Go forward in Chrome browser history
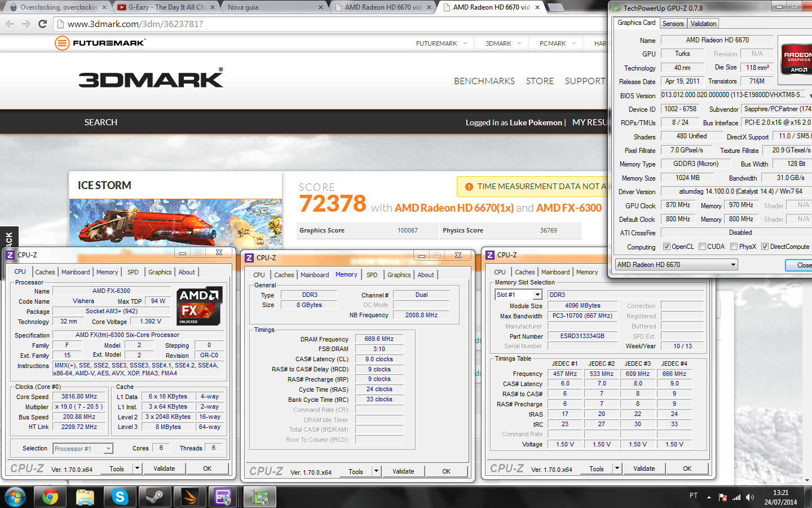The height and width of the screenshot is (508, 812). (26, 24)
